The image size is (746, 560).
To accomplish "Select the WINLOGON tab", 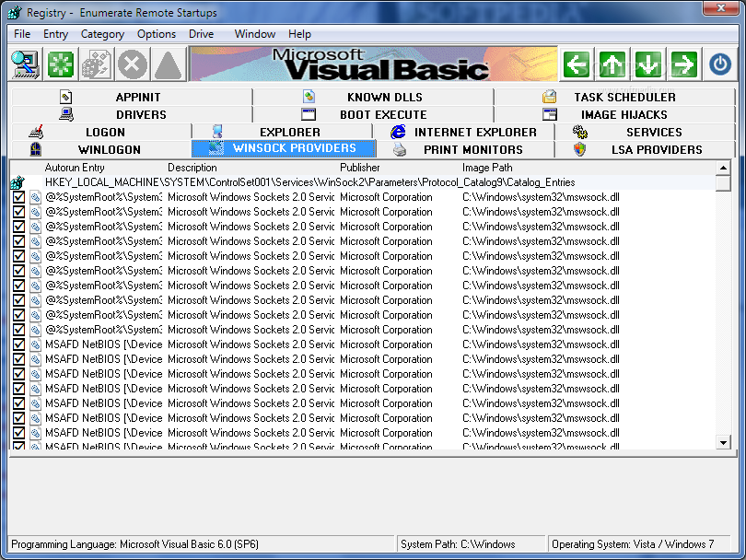I will (x=101, y=150).
